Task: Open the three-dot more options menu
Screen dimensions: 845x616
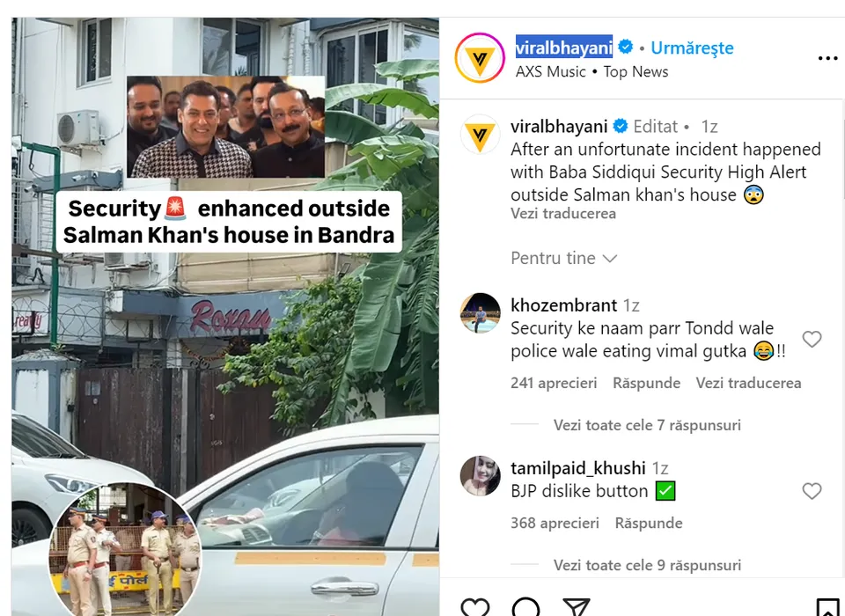Action: click(827, 58)
